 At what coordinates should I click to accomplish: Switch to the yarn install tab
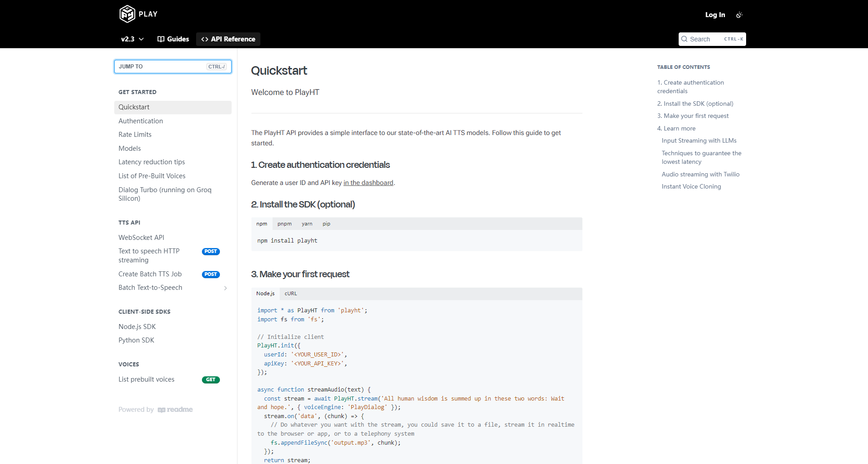(307, 224)
